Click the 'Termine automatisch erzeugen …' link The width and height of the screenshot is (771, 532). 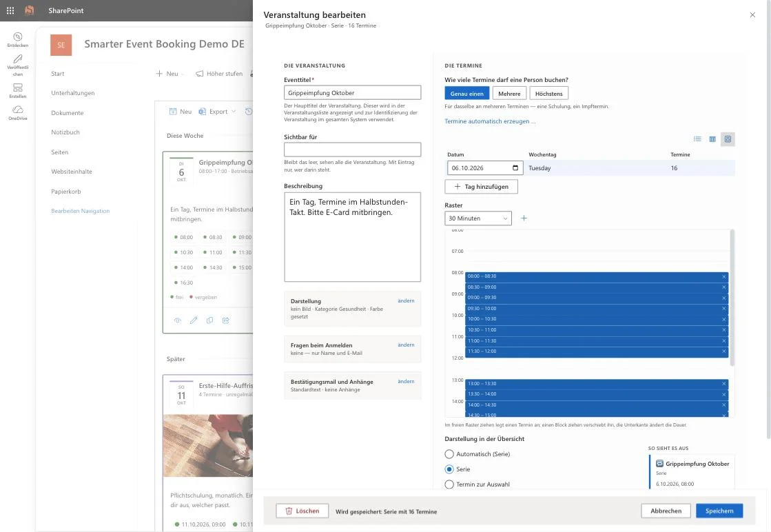tap(490, 121)
